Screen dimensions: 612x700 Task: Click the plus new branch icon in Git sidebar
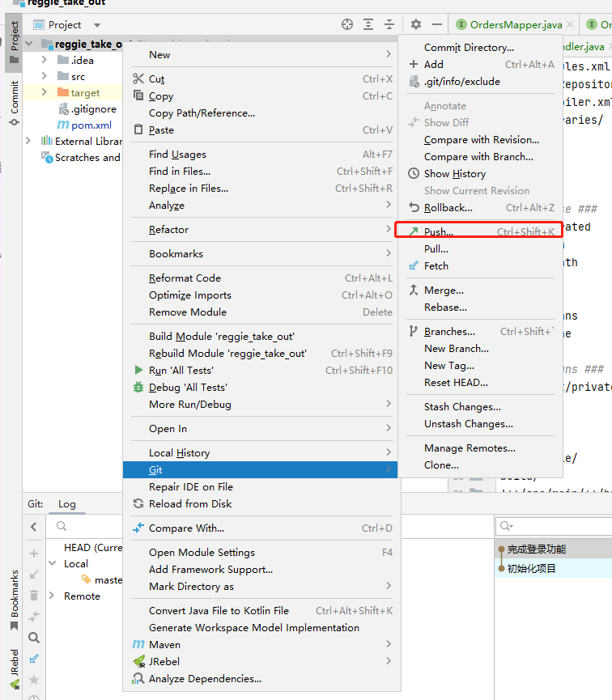(x=34, y=554)
